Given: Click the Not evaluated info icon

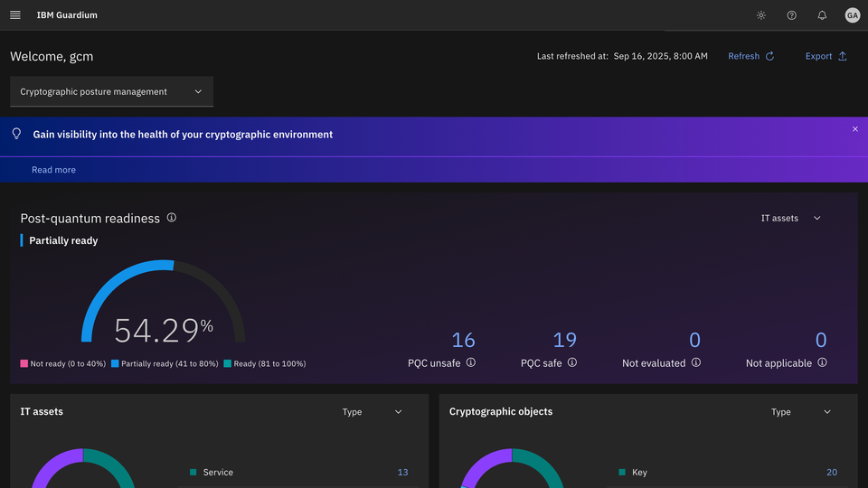Looking at the screenshot, I should click(x=696, y=362).
